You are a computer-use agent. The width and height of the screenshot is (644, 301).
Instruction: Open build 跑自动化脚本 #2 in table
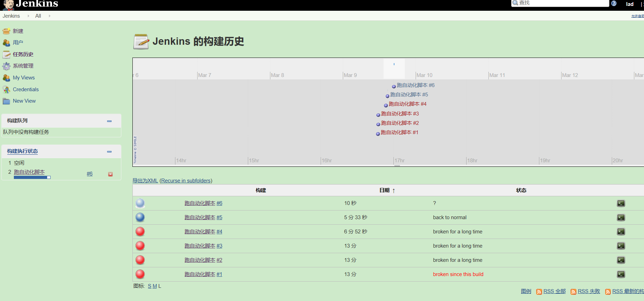(x=203, y=260)
